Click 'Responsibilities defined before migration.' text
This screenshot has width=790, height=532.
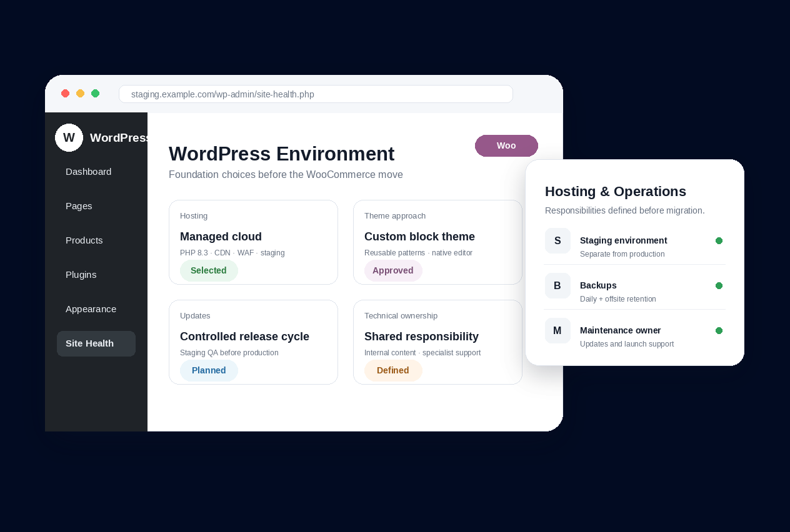[x=625, y=210]
